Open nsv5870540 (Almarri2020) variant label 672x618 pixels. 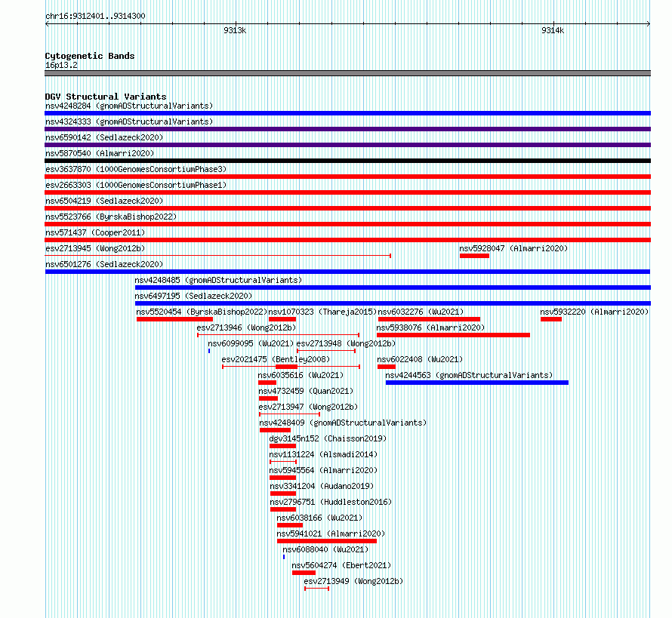click(x=100, y=153)
